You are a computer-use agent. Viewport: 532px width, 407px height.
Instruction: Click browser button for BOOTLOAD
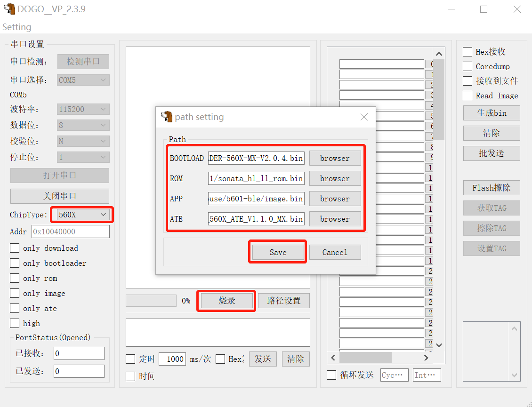tap(335, 159)
